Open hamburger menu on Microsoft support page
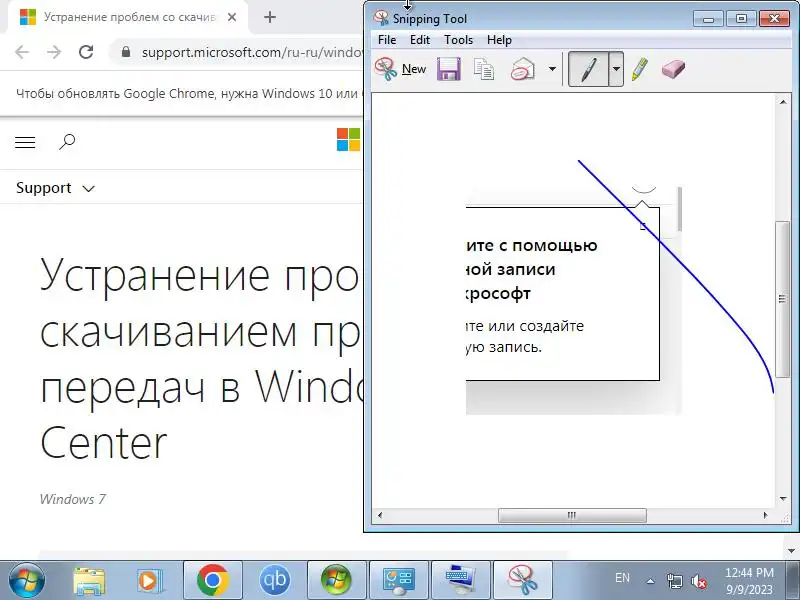The width and height of the screenshot is (800, 600). tap(25, 142)
